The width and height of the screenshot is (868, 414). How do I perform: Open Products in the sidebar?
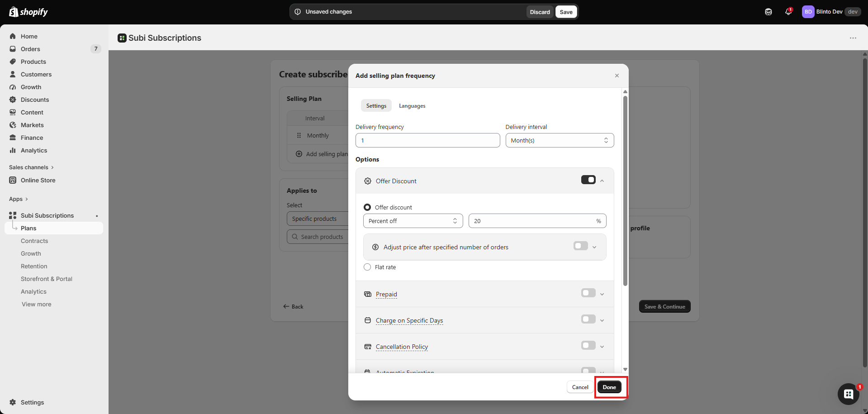point(33,62)
